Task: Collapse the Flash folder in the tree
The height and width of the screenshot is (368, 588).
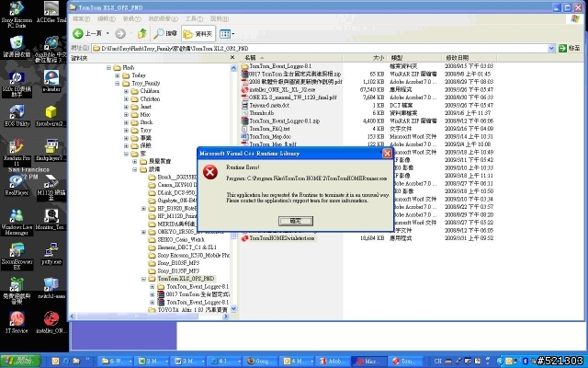Action: click(x=108, y=67)
